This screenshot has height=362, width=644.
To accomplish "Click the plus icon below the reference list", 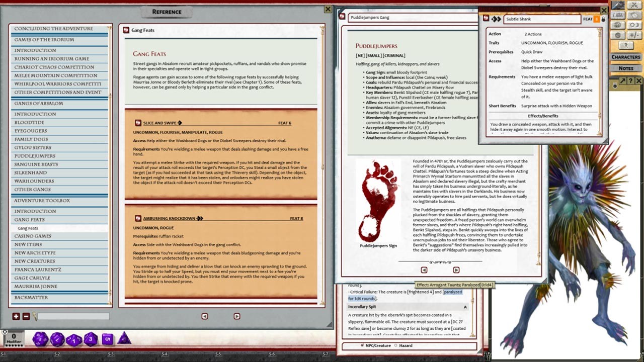I will click(x=16, y=316).
